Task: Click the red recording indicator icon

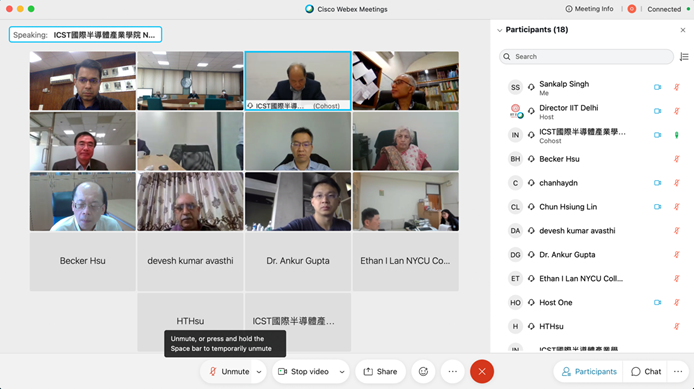Action: pos(632,9)
